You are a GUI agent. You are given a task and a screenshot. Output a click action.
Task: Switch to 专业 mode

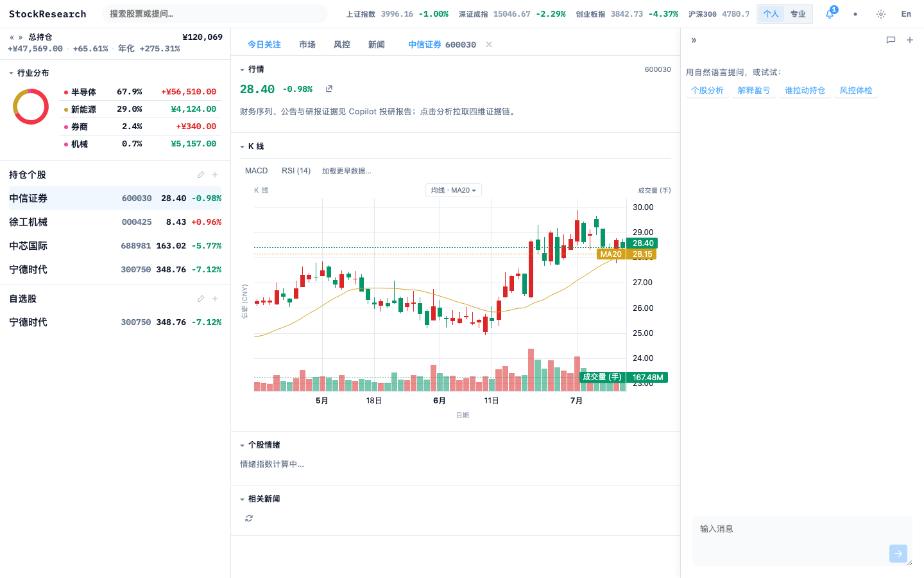point(798,14)
